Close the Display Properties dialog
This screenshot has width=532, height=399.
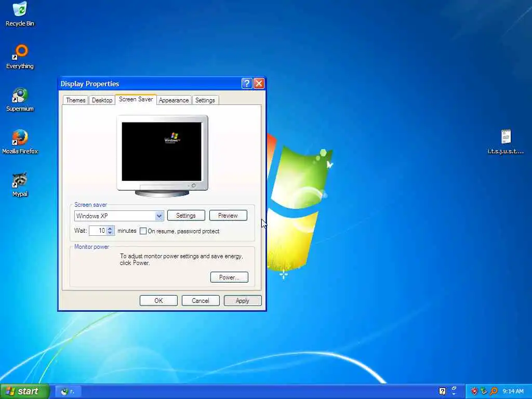point(259,83)
